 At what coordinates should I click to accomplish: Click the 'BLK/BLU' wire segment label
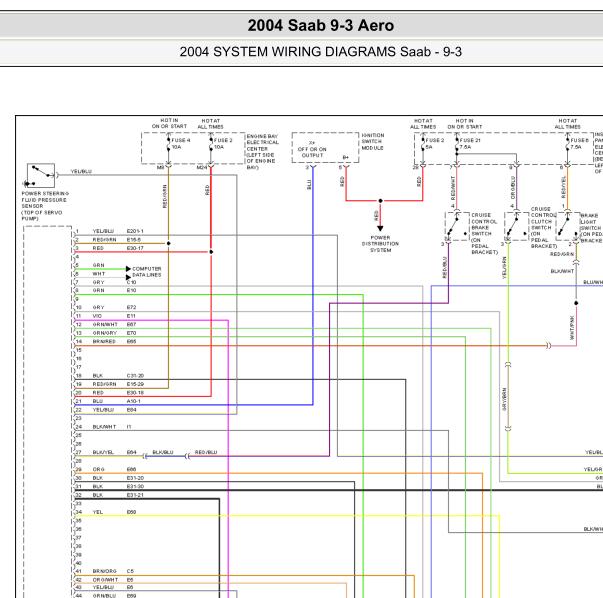click(x=163, y=452)
